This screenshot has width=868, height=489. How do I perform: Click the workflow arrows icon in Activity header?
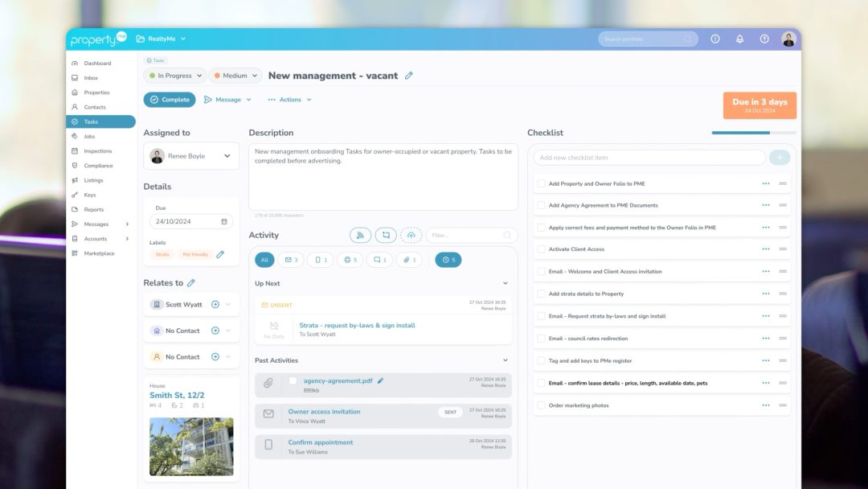click(x=386, y=236)
